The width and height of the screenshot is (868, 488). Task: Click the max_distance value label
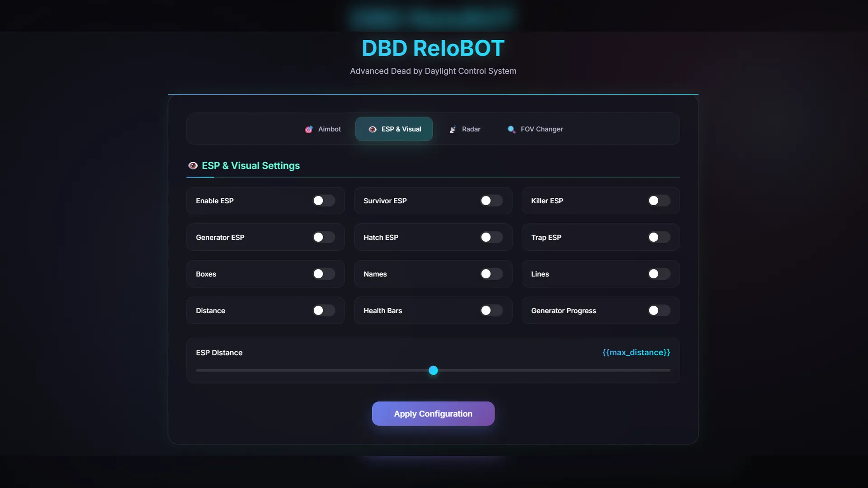[636, 352]
